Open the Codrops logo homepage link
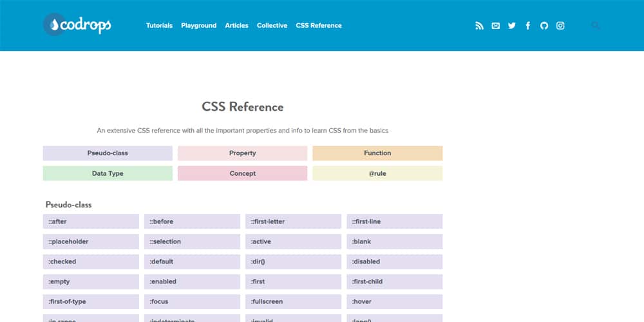This screenshot has width=644, height=322. (x=77, y=25)
